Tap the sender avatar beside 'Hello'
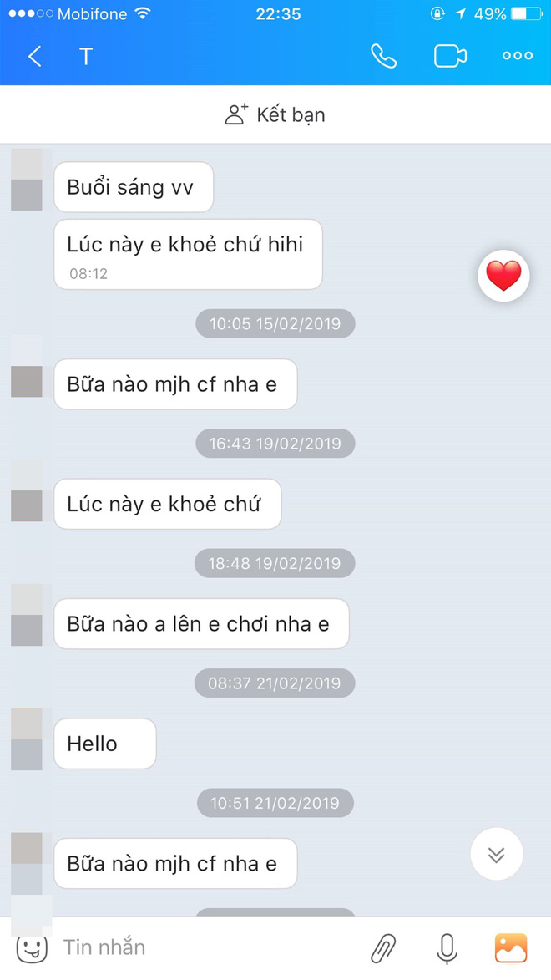 click(x=27, y=739)
